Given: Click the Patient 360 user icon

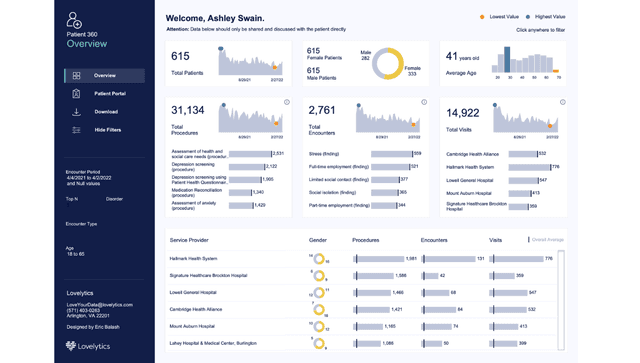Looking at the screenshot, I should pos(74,20).
